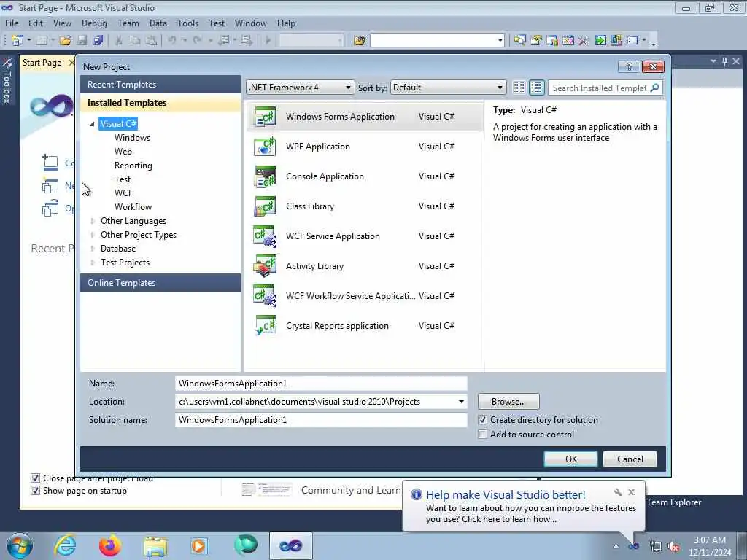Open the Location path dropdown arrow
Viewport: 747px width, 560px height.
461,402
